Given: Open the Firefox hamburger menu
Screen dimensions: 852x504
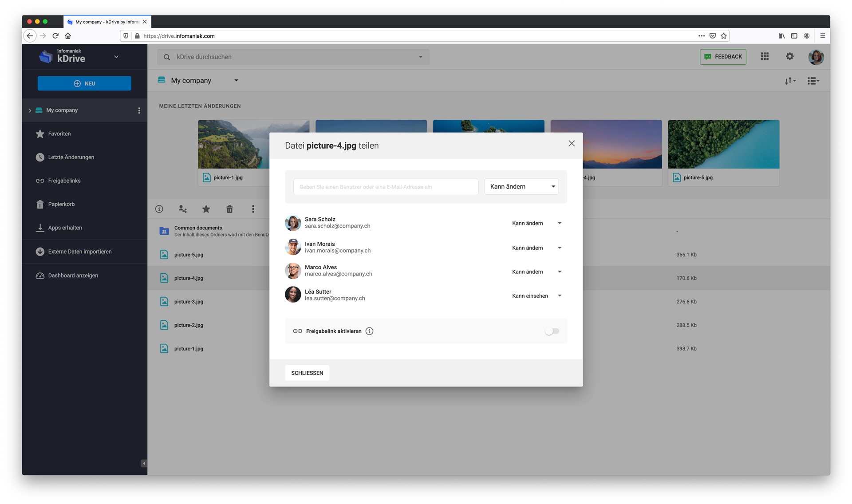Looking at the screenshot, I should coord(822,36).
